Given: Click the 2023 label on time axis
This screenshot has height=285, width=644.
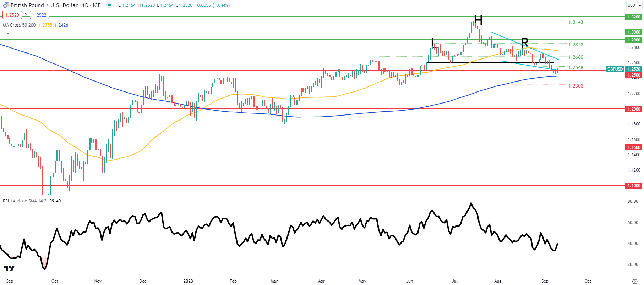Looking at the screenshot, I should (188, 281).
